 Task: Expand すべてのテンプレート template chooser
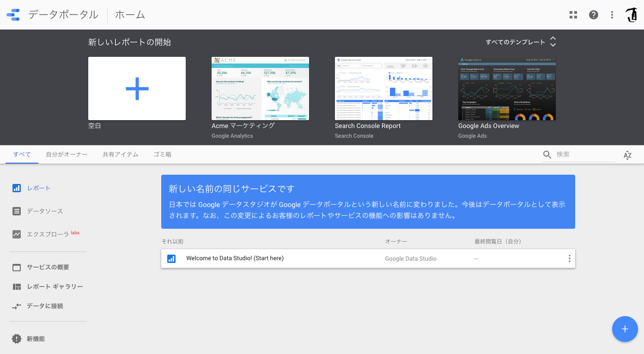521,42
